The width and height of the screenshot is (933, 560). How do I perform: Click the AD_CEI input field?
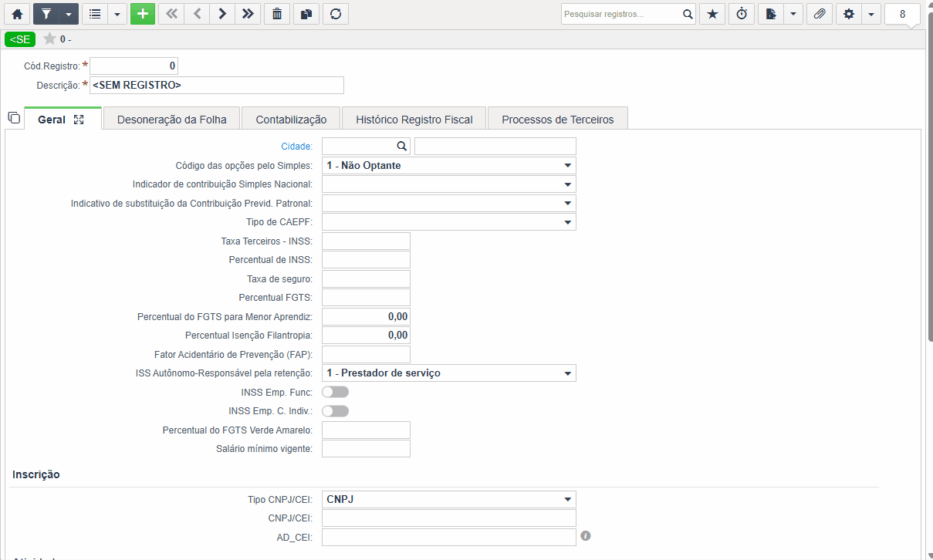pyautogui.click(x=449, y=537)
